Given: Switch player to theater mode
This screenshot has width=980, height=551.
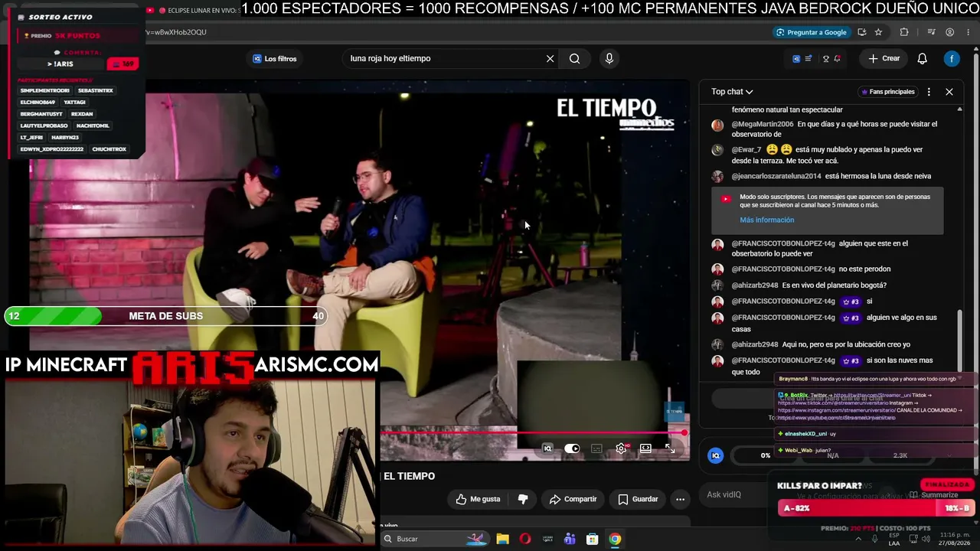Looking at the screenshot, I should point(645,448).
